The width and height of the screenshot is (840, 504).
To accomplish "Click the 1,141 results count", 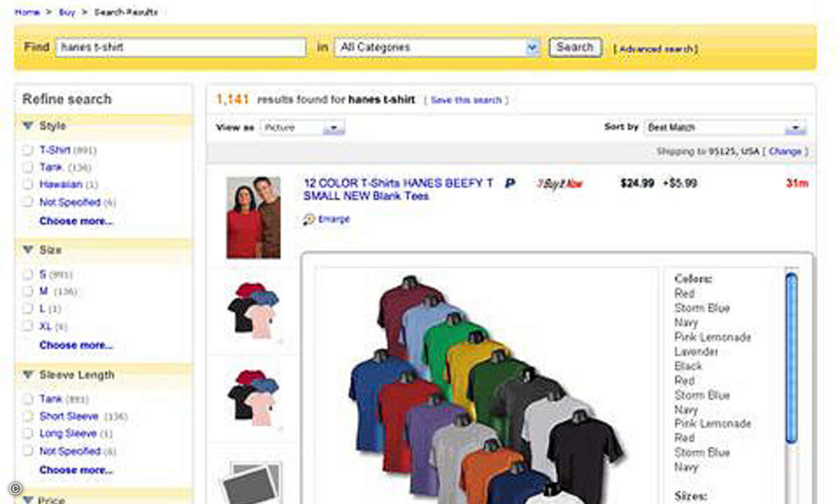I will click(x=232, y=99).
